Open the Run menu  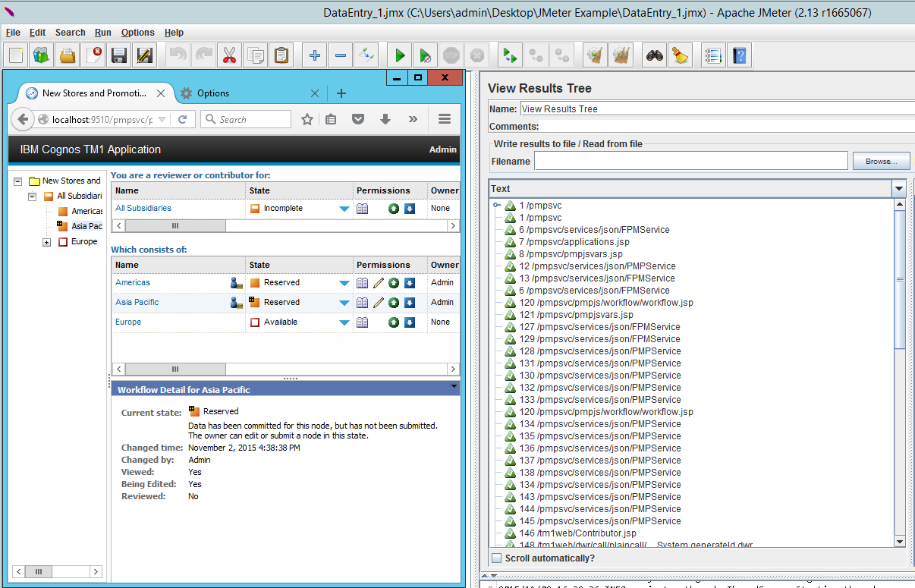pos(103,33)
